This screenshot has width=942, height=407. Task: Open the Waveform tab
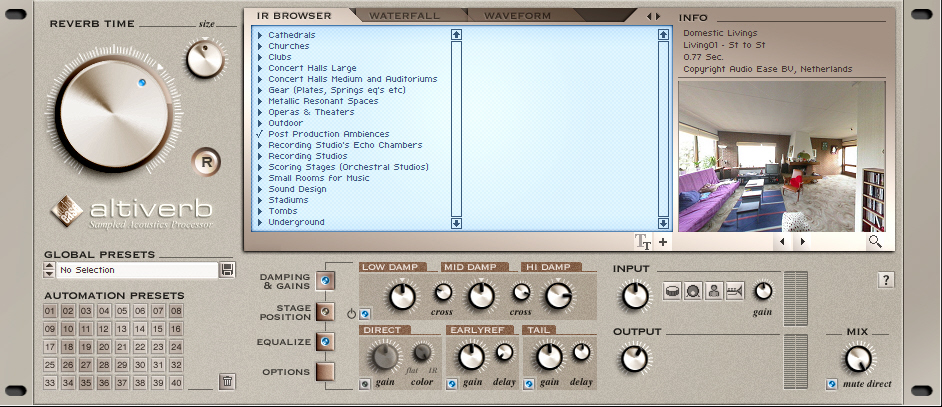coord(517,16)
